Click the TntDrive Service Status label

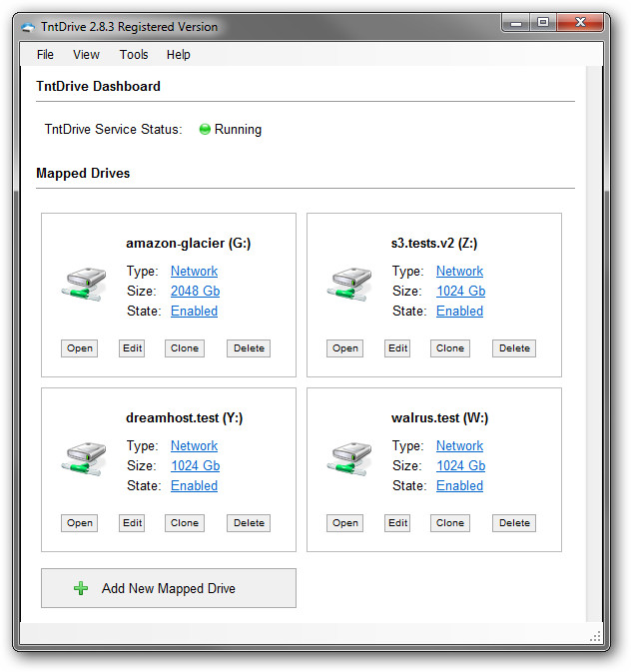click(x=114, y=129)
